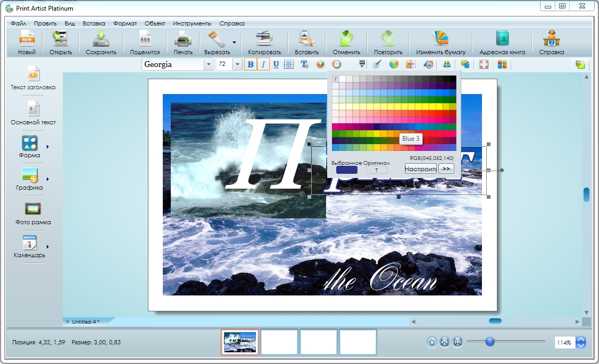The height and width of the screenshot is (364, 599).
Task: Open the Georgia font dropdown
Action: tap(209, 64)
